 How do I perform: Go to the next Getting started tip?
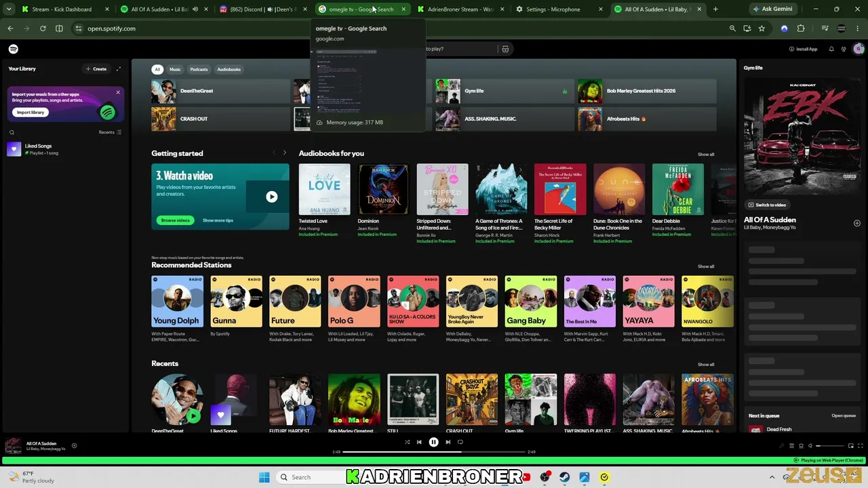[x=285, y=153]
